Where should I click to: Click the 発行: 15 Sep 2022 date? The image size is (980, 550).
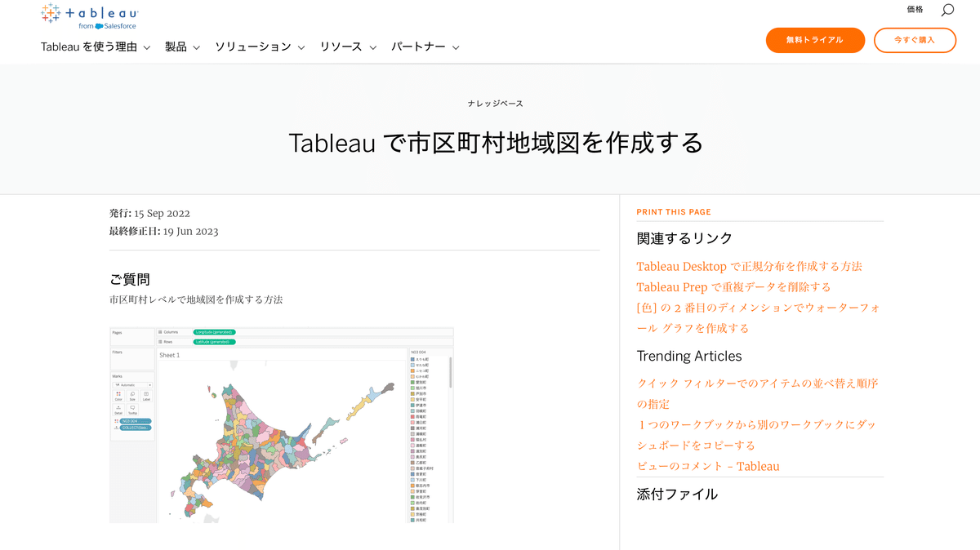pyautogui.click(x=149, y=214)
